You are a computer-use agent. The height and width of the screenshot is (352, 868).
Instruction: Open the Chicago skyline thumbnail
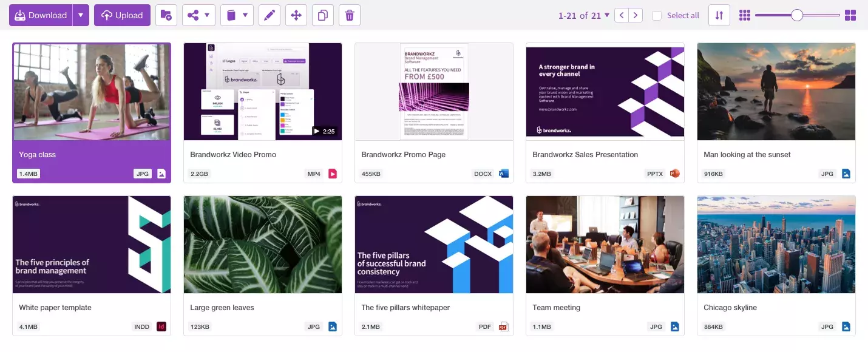[776, 245]
